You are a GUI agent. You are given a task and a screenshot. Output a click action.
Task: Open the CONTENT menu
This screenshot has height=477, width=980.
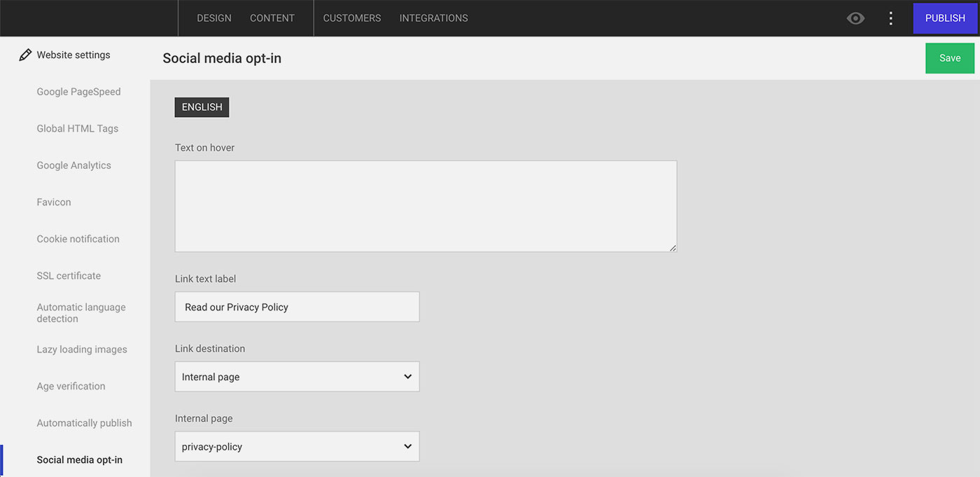[272, 18]
